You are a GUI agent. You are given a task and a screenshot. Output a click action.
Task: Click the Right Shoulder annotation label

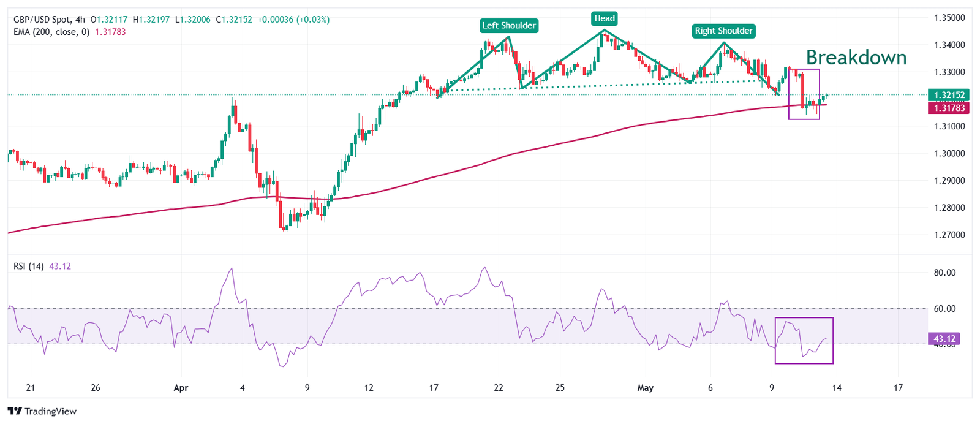(x=723, y=31)
